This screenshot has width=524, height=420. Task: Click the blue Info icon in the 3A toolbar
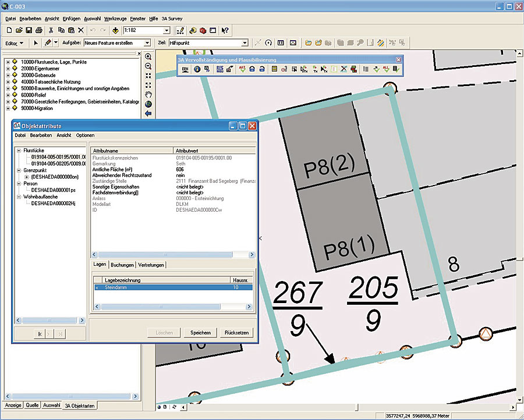pyautogui.click(x=197, y=69)
